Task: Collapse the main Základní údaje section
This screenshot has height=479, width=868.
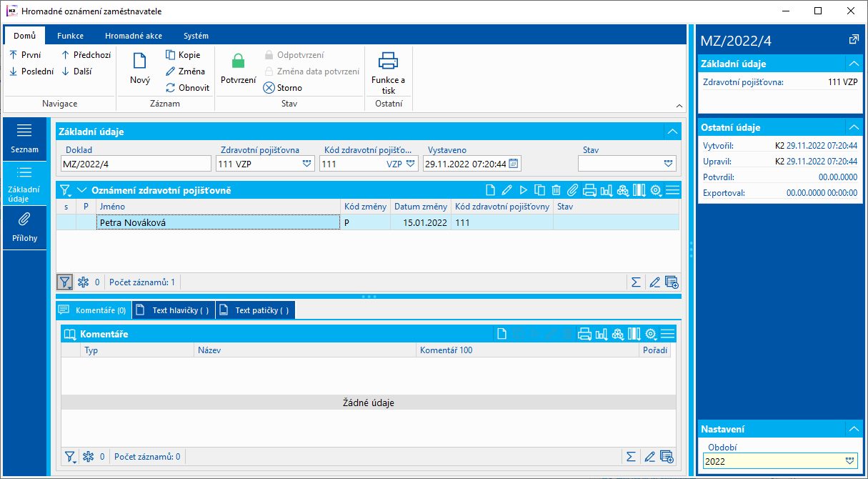Action: (x=672, y=132)
